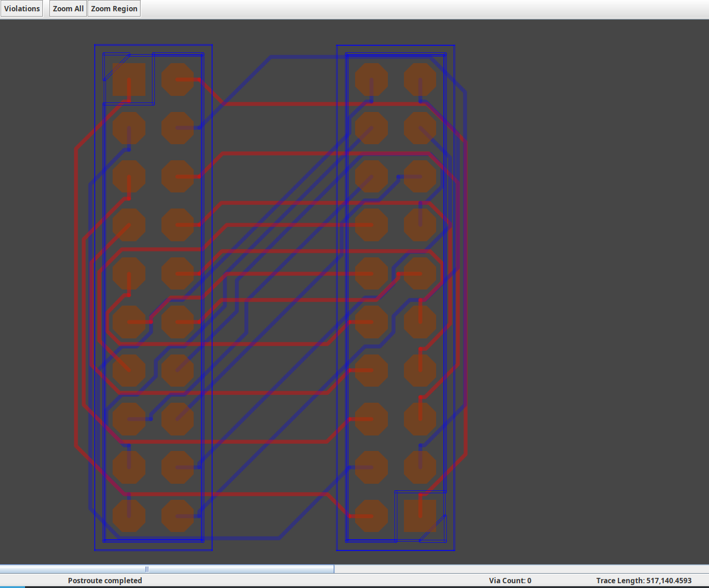
Task: Click pad directly above right connector's square pad
Action: tap(420, 468)
